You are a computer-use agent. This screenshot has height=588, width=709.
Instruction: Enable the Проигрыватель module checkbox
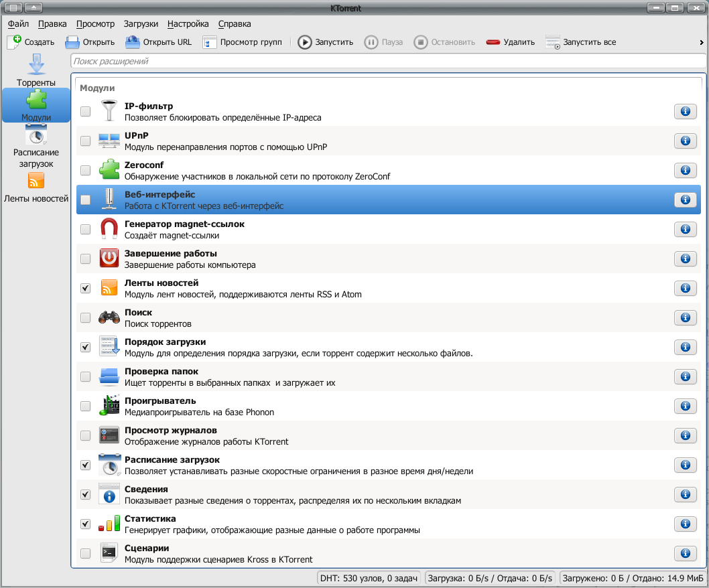[86, 407]
